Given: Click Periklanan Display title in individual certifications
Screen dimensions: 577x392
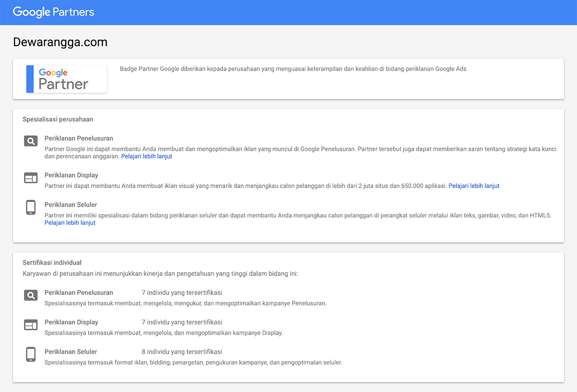Looking at the screenshot, I should pos(72,322).
